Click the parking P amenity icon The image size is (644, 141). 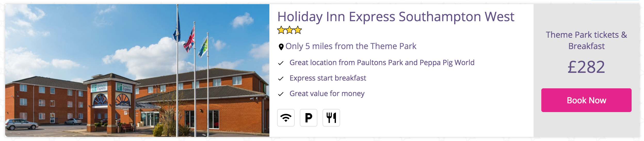pos(308,118)
